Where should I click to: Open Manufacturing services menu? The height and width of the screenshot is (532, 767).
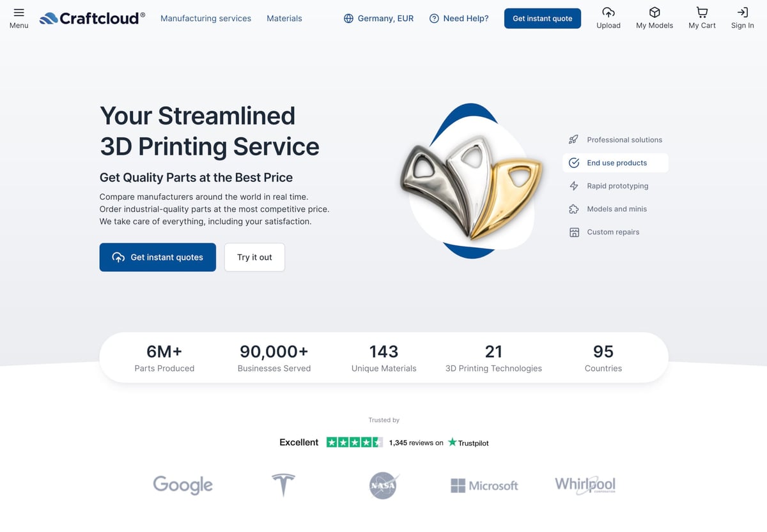(206, 19)
